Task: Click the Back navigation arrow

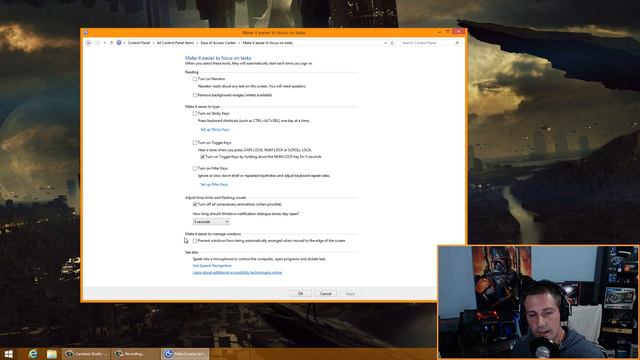Action: [x=89, y=43]
